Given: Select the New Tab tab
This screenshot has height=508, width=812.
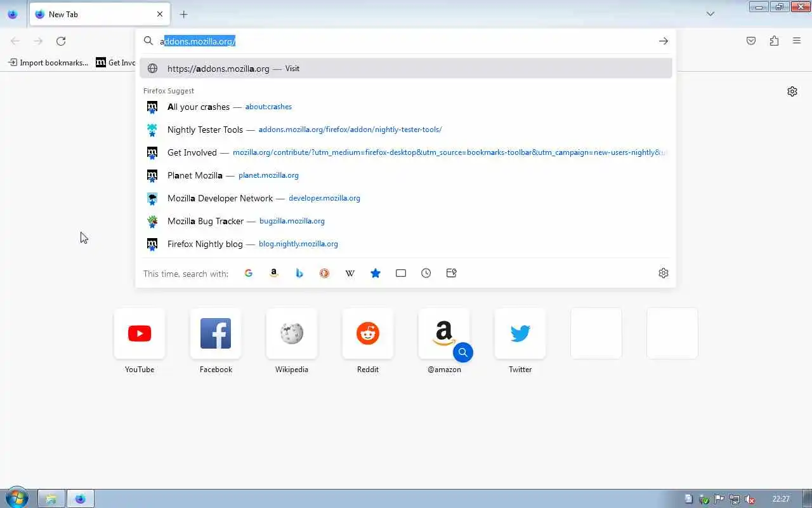Looking at the screenshot, I should [x=99, y=14].
